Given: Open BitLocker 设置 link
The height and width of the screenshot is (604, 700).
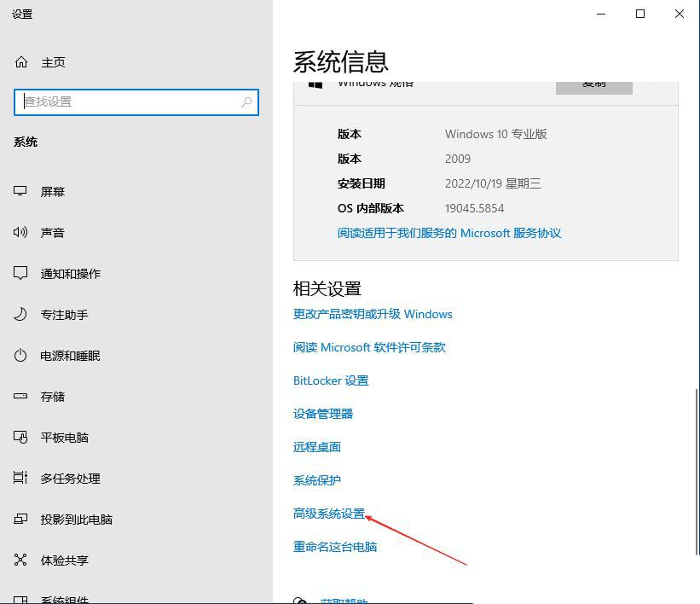Looking at the screenshot, I should pos(330,380).
